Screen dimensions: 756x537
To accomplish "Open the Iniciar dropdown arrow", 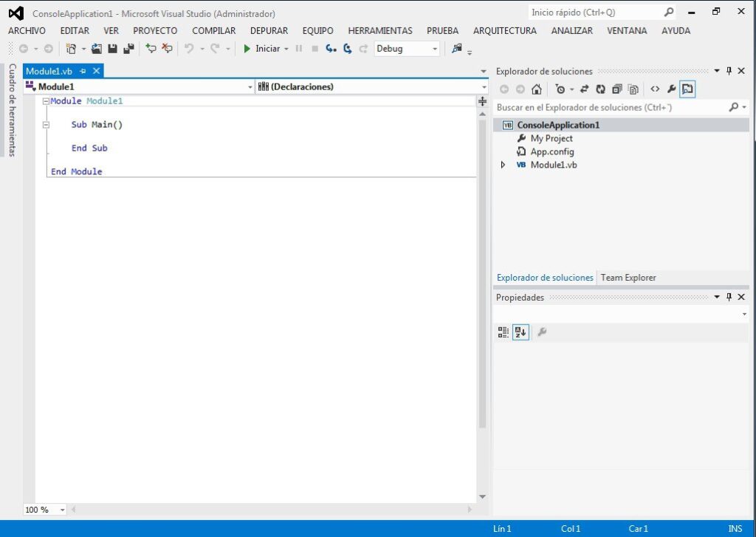I will (286, 49).
